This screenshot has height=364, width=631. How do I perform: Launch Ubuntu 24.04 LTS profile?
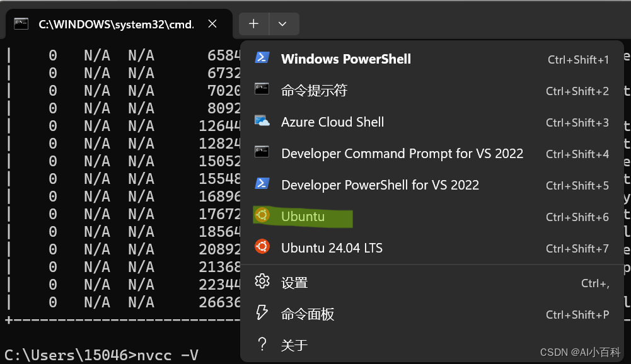tap(332, 247)
